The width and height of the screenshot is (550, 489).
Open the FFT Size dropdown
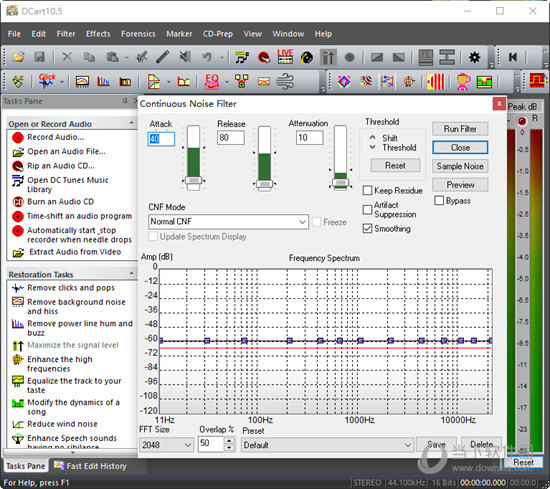(166, 445)
